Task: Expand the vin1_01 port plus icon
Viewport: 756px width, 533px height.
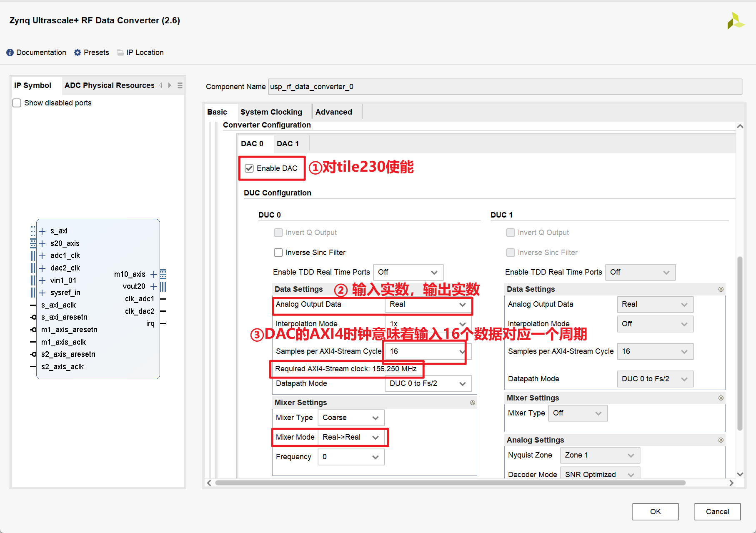Action: (42, 280)
